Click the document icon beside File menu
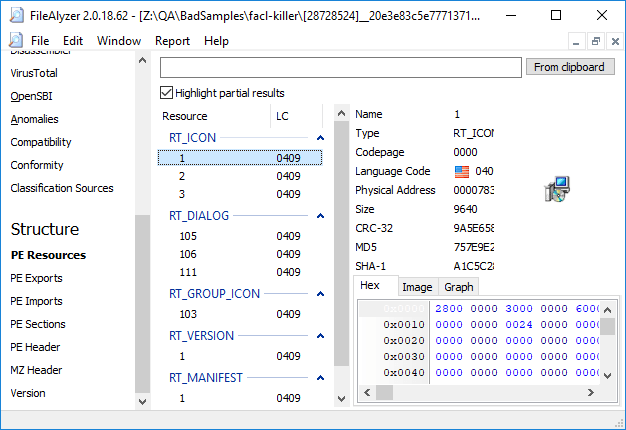Screen dimensions: 626x430 click(x=16, y=40)
